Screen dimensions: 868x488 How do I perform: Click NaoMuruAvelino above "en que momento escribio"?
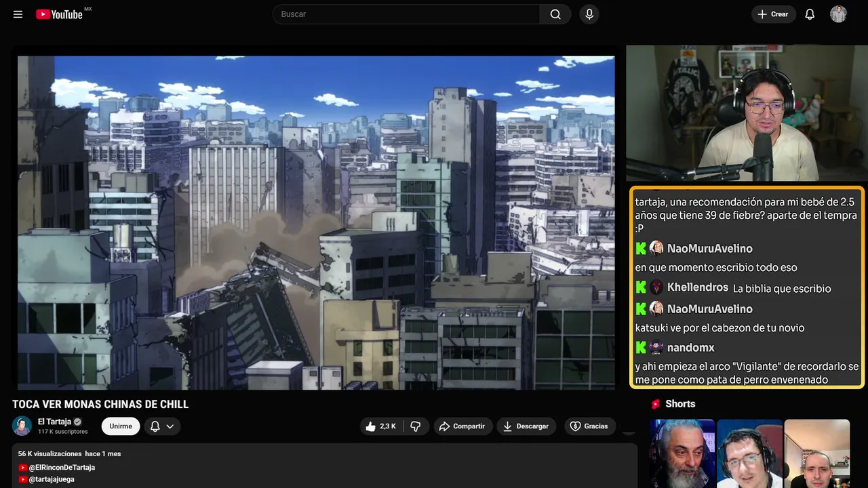(x=709, y=249)
